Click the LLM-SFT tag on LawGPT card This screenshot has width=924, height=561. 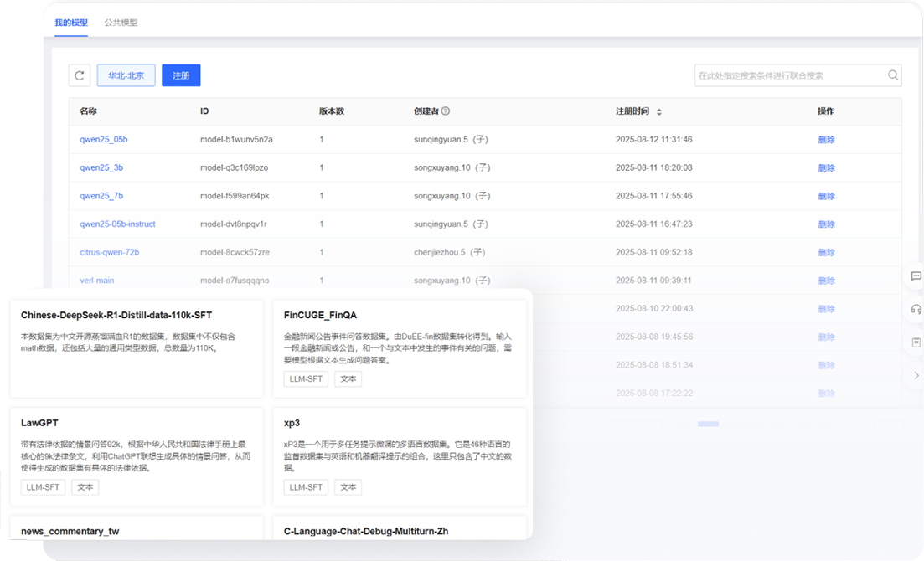pos(43,486)
